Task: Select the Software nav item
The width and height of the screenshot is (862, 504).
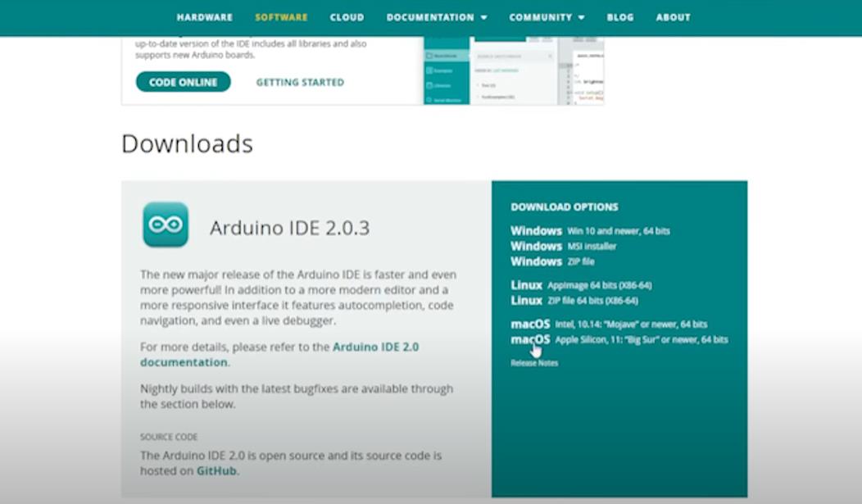Action: (281, 17)
